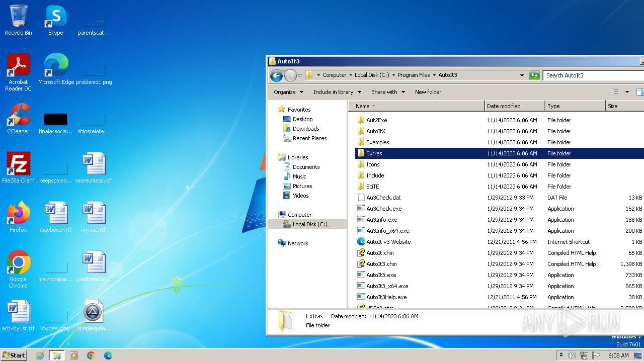Sort by the Name column header
Screen dimensions: 644x362
416,106
